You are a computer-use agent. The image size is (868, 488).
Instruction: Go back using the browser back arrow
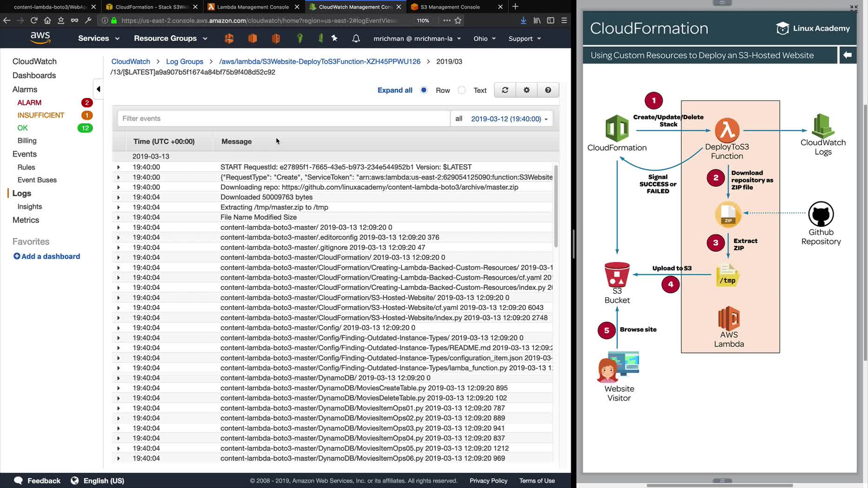tap(7, 20)
